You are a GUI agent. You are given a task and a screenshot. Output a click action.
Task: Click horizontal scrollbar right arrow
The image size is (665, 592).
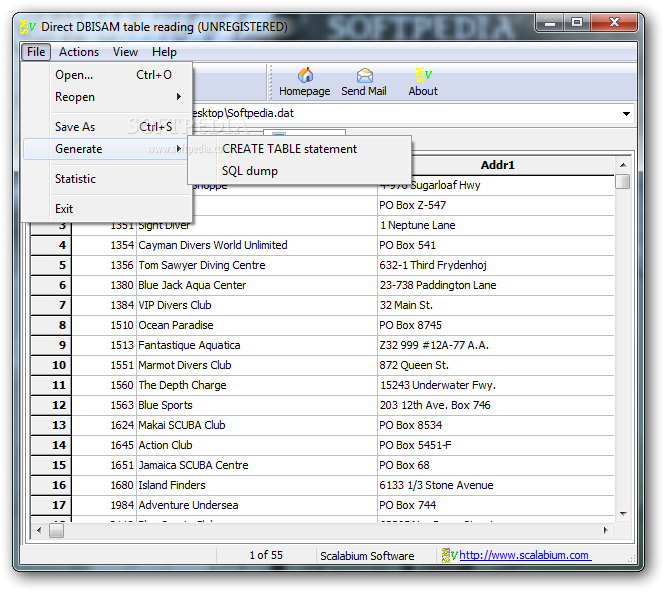point(606,530)
